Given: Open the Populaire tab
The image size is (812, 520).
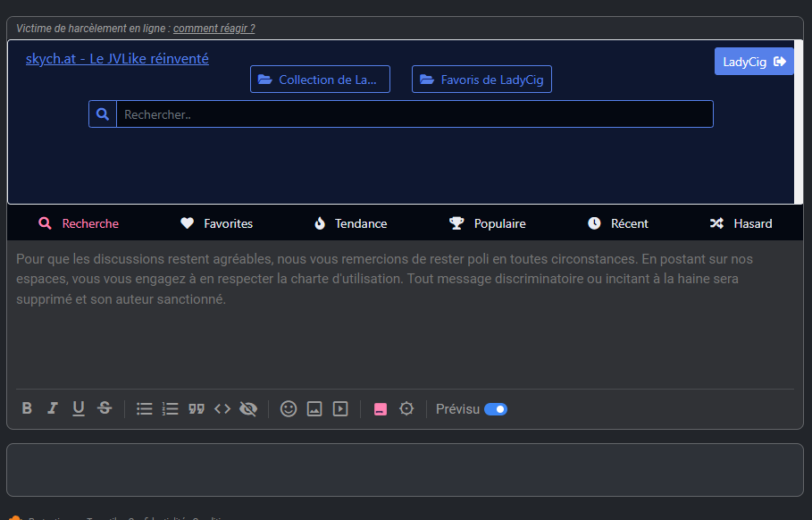Looking at the screenshot, I should 488,223.
